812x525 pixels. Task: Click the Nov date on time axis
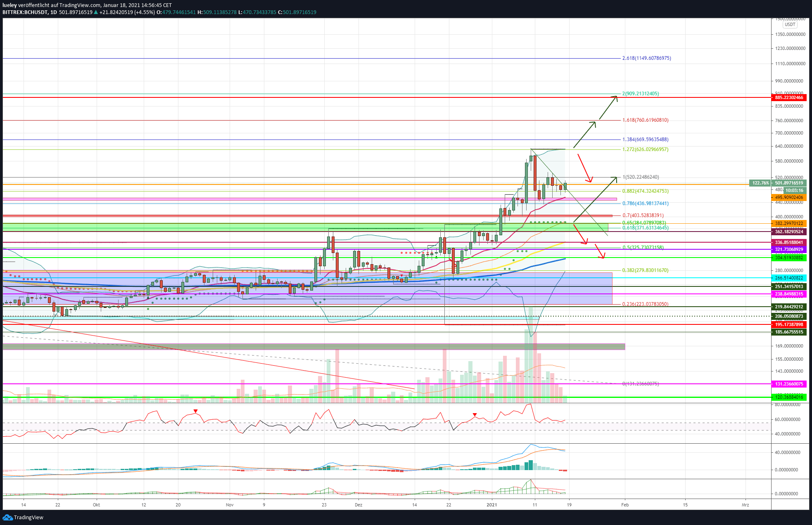point(230,505)
